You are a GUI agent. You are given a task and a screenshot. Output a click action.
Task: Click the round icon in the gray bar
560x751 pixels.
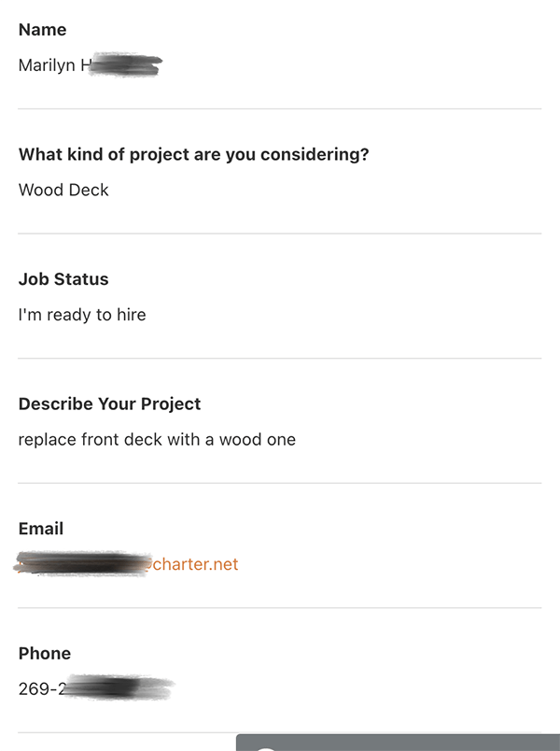pyautogui.click(x=267, y=747)
